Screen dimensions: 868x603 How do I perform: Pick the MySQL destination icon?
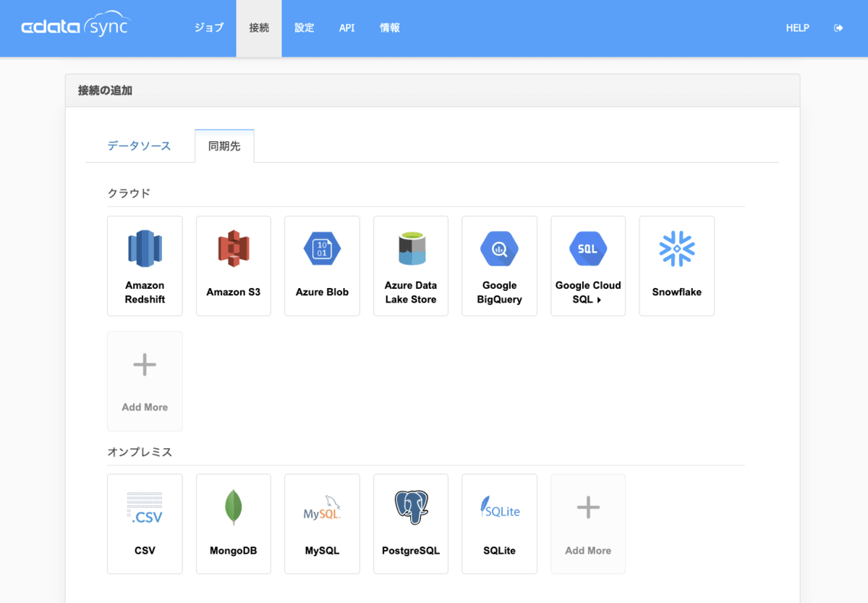pos(322,507)
